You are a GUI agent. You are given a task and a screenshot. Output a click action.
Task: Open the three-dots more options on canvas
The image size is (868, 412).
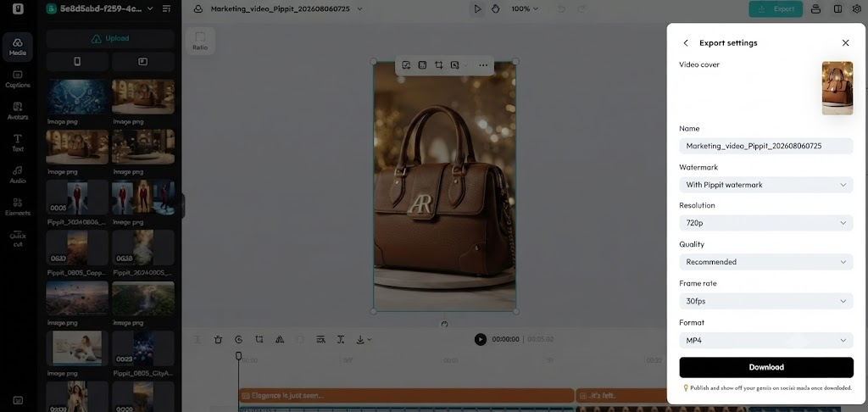[x=483, y=65]
